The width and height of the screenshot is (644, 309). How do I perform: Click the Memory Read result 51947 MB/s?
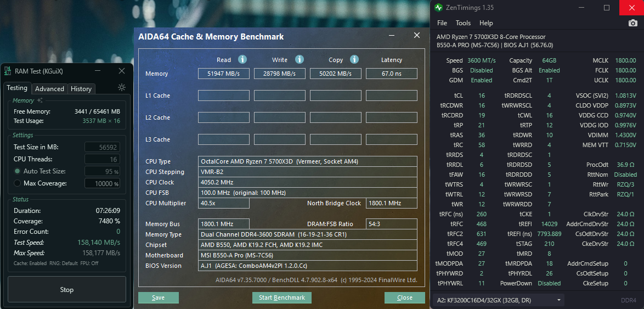[224, 74]
